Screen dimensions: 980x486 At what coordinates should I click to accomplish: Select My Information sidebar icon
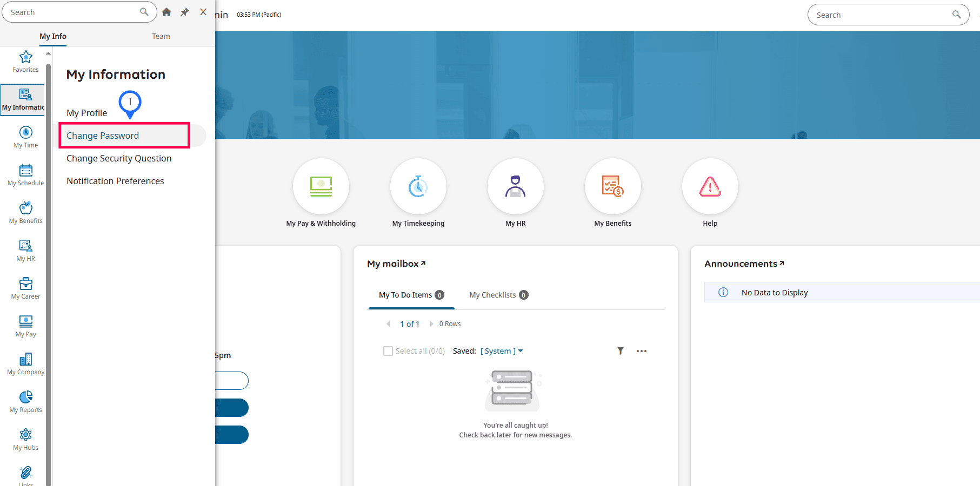25,94
